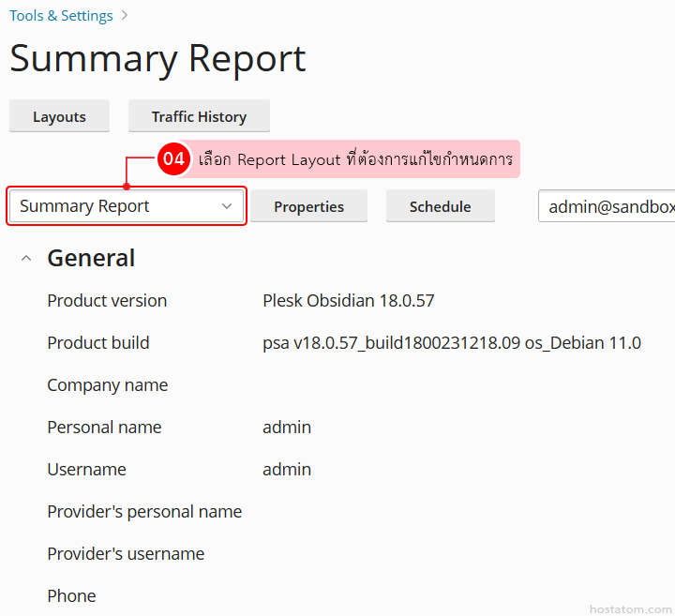Image resolution: width=675 pixels, height=616 pixels.
Task: Click the General section heading
Action: pos(91,258)
